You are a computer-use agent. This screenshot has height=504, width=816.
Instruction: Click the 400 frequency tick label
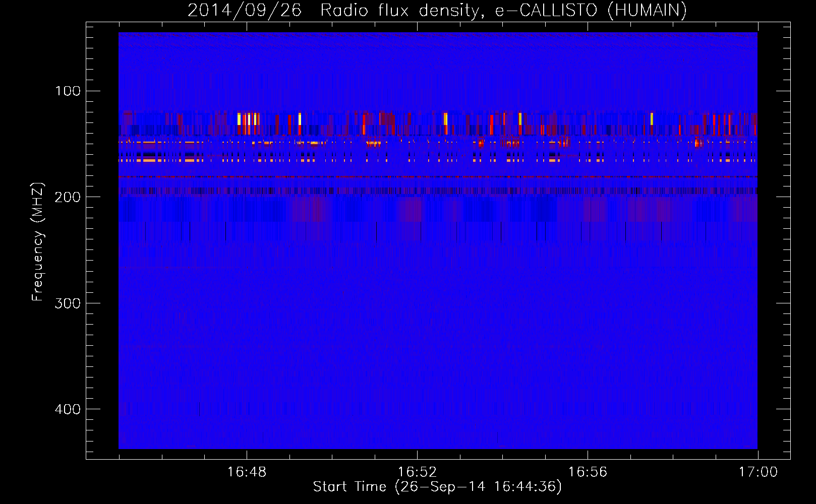(x=68, y=409)
